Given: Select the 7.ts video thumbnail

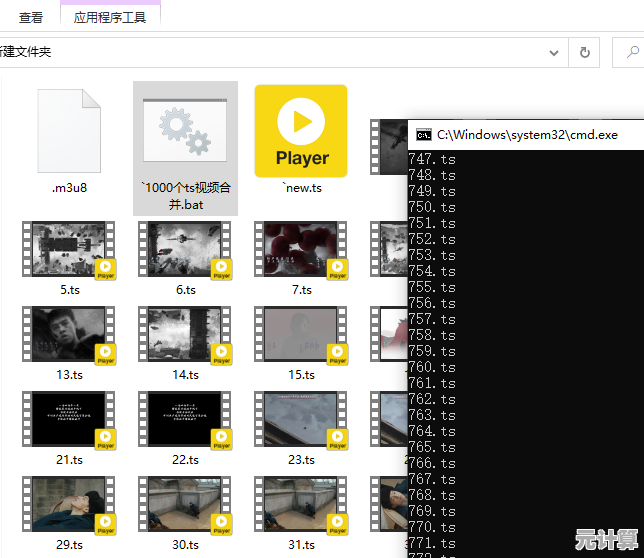Looking at the screenshot, I should click(x=301, y=249).
